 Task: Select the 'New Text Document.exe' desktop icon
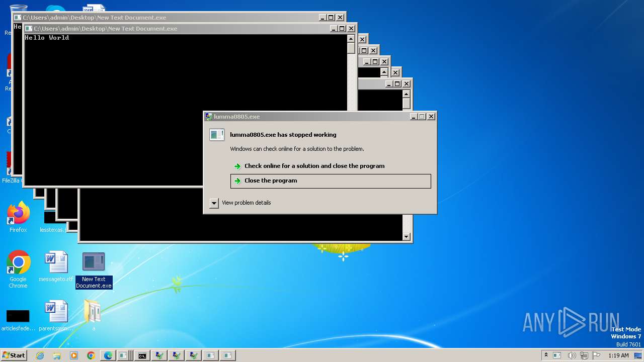point(94,270)
